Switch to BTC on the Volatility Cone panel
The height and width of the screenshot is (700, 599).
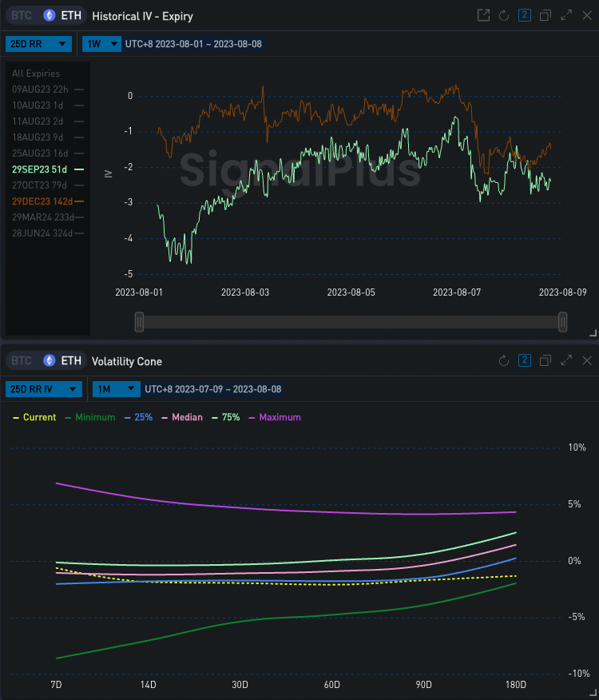[21, 360]
